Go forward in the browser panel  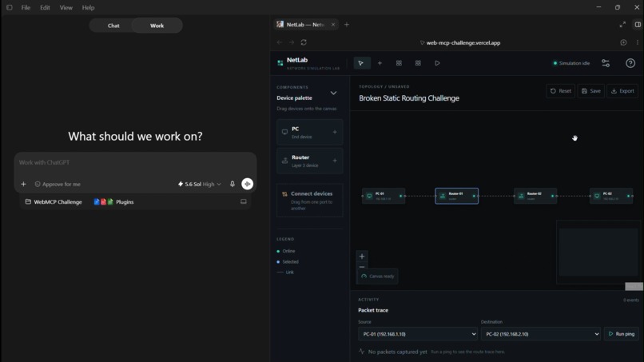292,42
